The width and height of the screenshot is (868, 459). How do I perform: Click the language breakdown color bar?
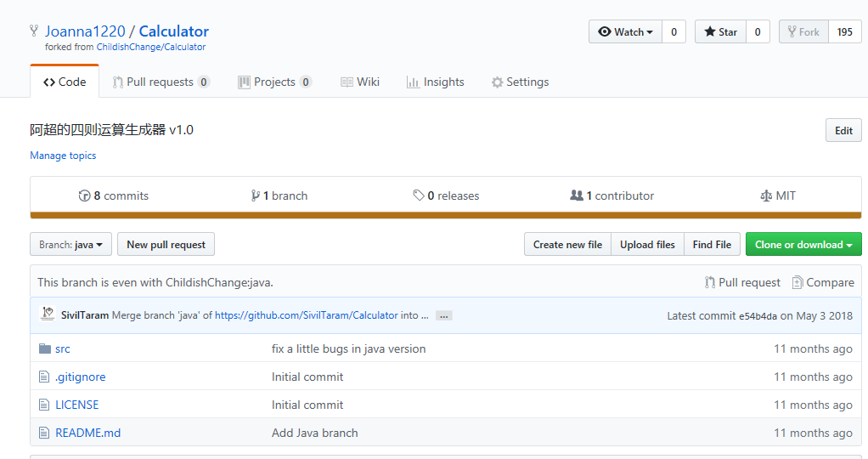tap(446, 215)
